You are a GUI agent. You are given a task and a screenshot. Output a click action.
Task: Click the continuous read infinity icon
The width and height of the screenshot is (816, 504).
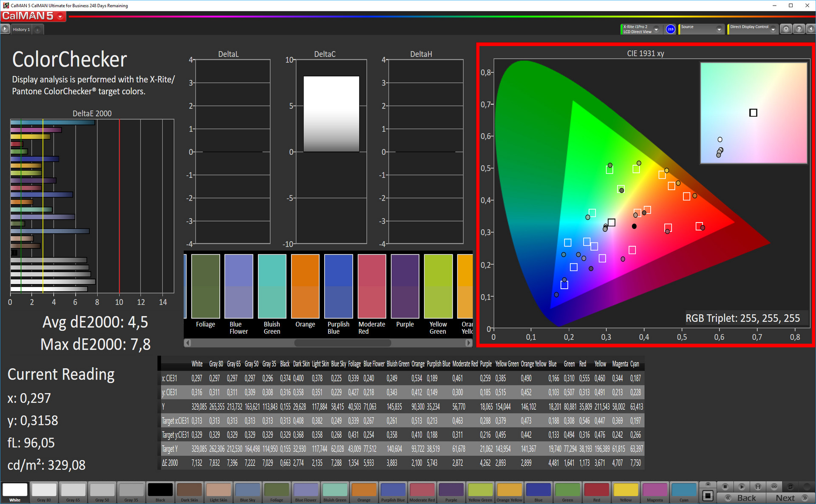(x=774, y=487)
